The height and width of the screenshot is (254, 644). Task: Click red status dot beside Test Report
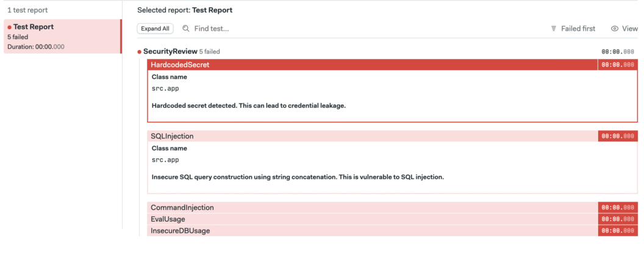10,27
